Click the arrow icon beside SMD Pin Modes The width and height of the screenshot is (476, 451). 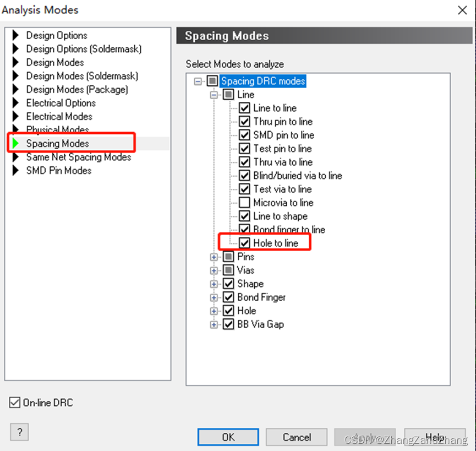[15, 171]
